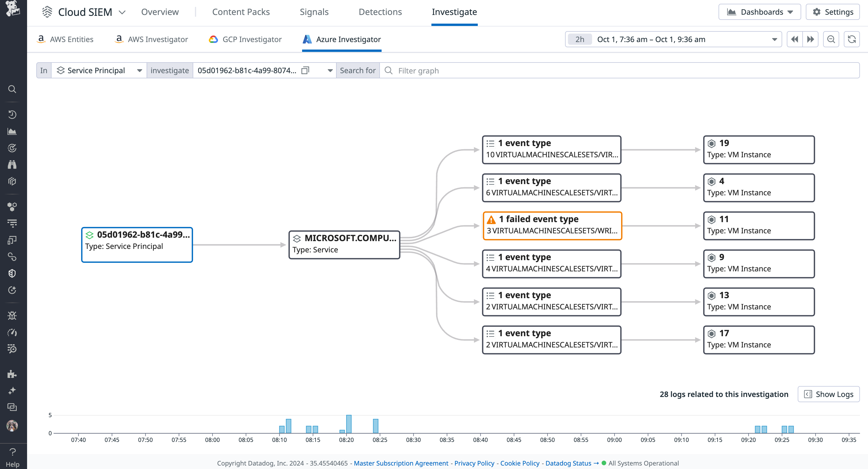
Task: Open the Content Packs section
Action: coord(241,12)
